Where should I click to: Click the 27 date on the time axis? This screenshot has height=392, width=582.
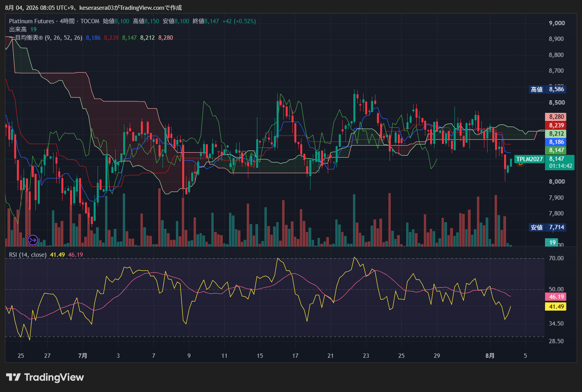(48, 356)
